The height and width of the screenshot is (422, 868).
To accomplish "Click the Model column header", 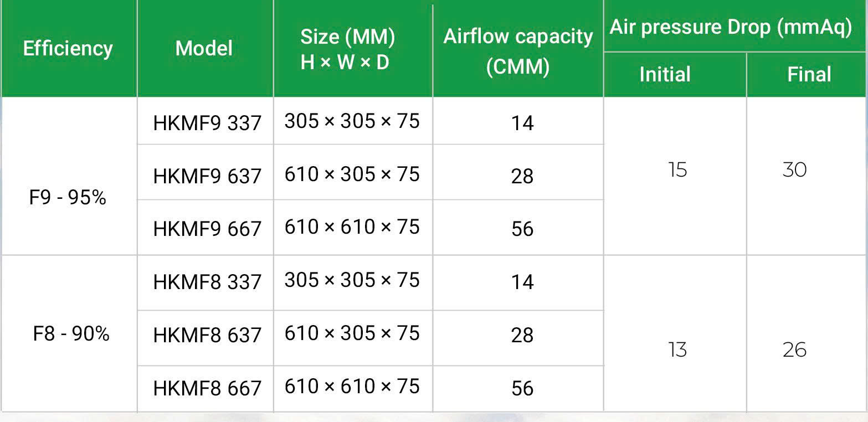I will (x=204, y=49).
